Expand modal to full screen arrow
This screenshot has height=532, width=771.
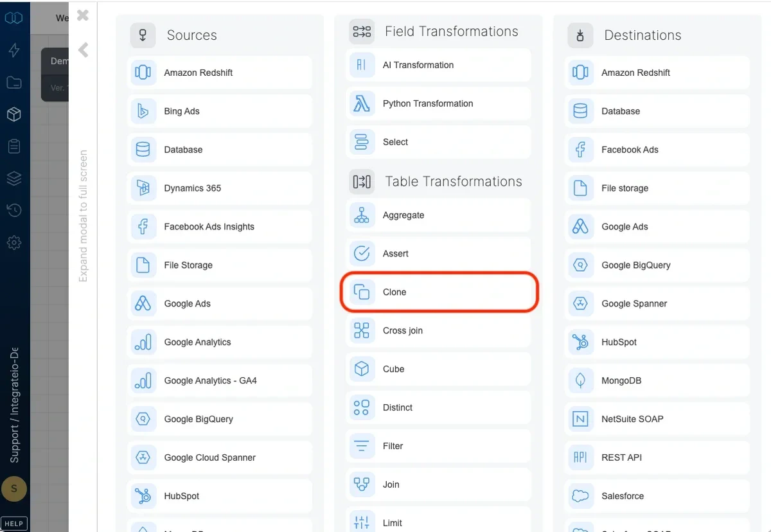tap(83, 50)
